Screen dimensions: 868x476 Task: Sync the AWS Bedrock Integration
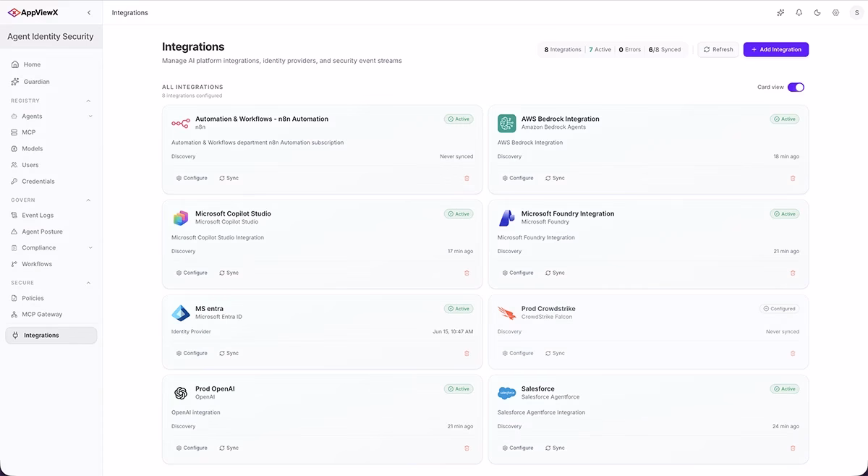(x=555, y=178)
